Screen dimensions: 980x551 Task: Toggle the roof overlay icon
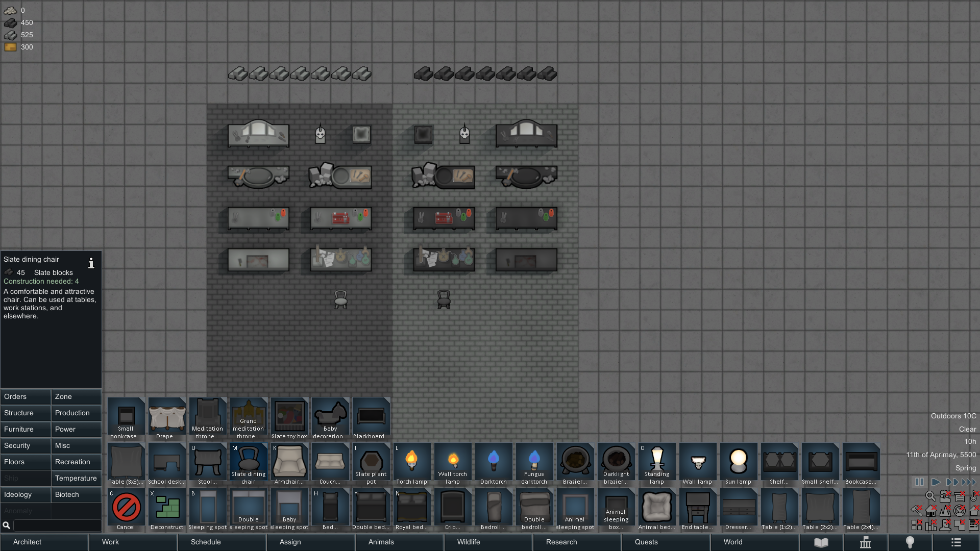[974, 511]
